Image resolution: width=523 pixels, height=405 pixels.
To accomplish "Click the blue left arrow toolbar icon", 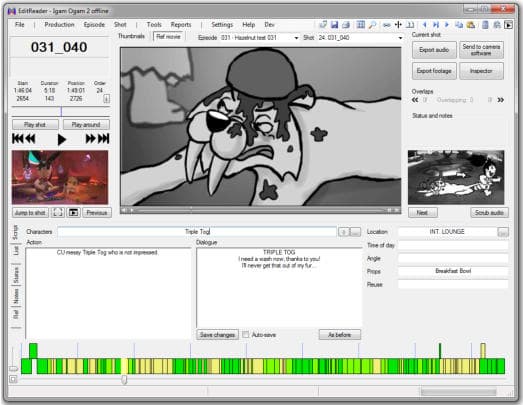I will [x=425, y=25].
